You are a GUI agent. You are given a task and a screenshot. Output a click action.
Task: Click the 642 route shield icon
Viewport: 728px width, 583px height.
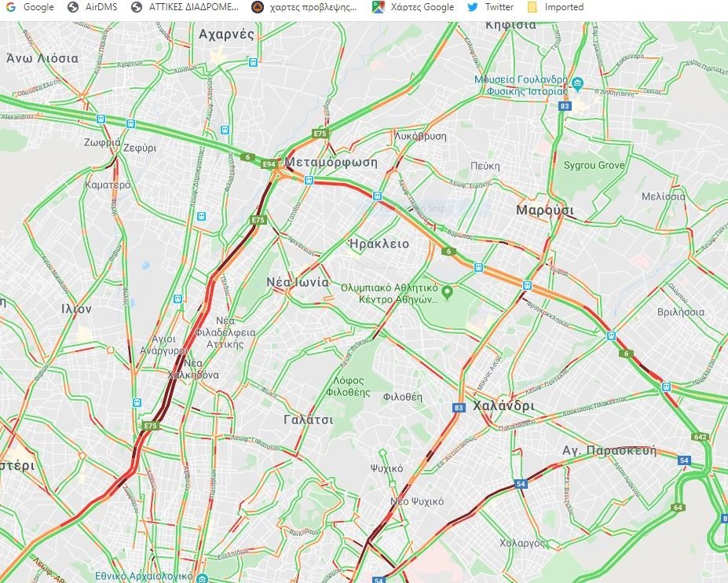[700, 437]
